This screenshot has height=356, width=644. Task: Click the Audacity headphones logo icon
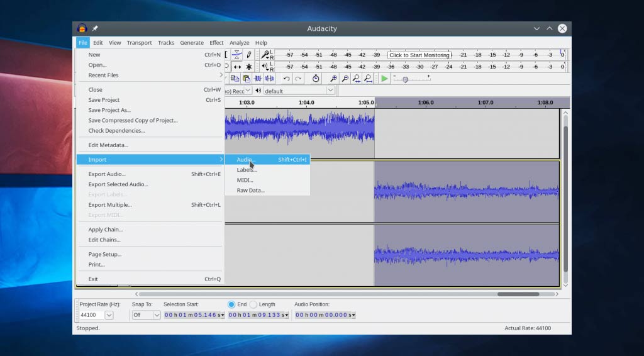click(82, 28)
